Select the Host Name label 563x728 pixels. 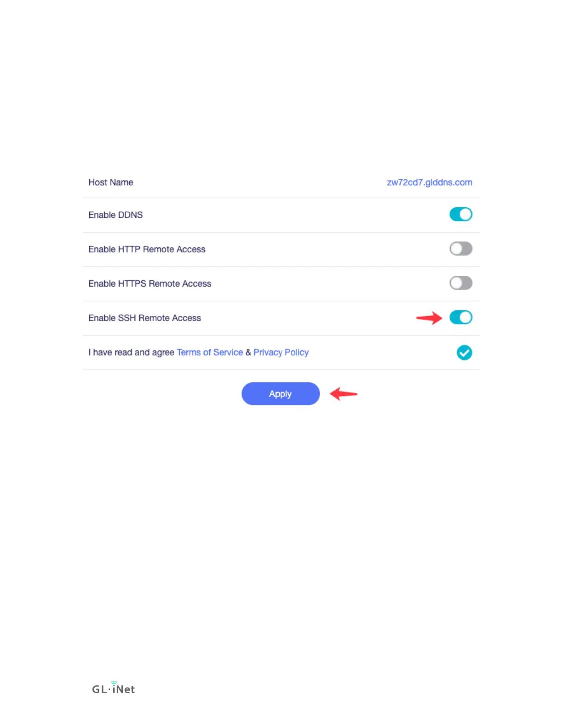click(x=111, y=182)
